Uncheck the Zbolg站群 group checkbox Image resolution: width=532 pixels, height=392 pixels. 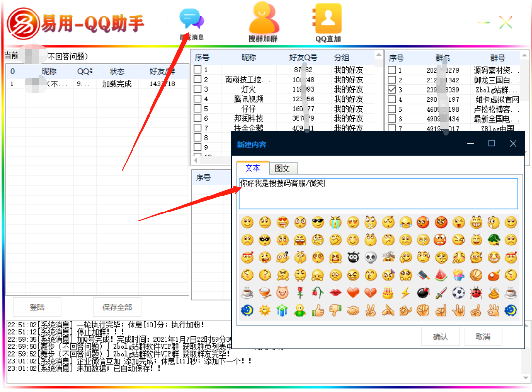(392, 90)
